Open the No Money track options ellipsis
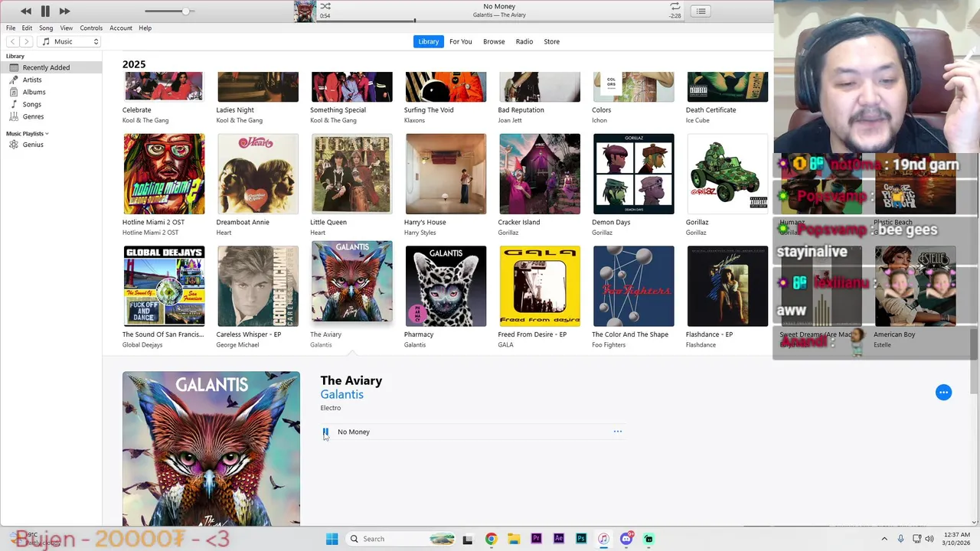This screenshot has height=551, width=980. point(618,432)
